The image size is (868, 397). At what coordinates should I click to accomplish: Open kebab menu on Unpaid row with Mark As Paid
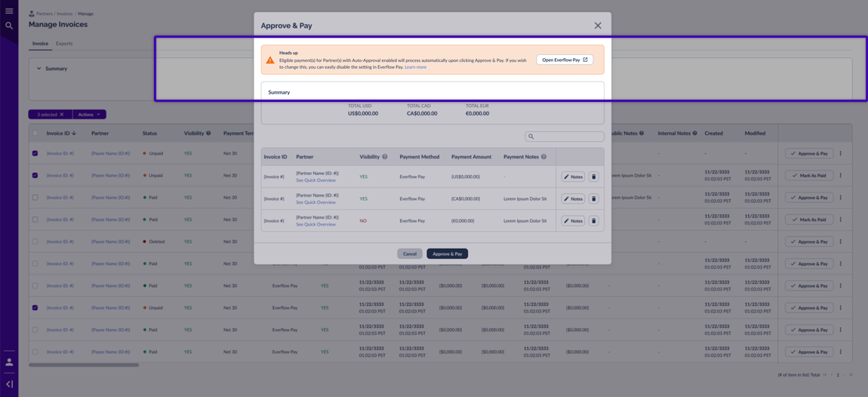pyautogui.click(x=840, y=175)
